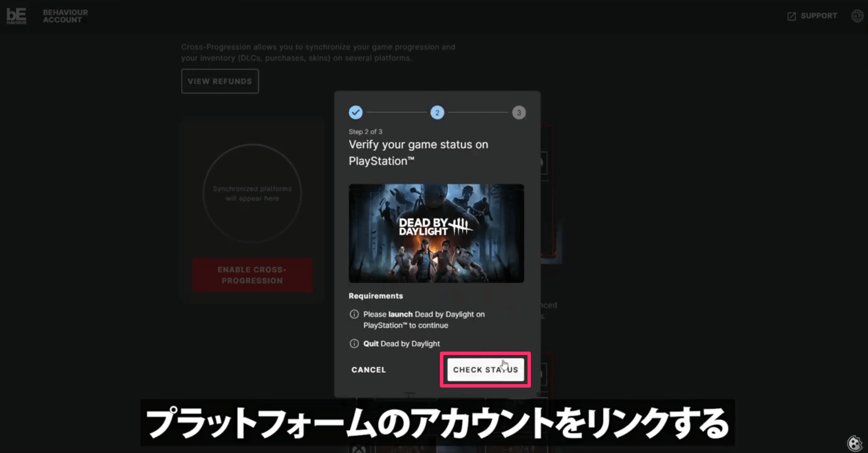Image resolution: width=868 pixels, height=453 pixels.
Task: Click the 'Step 2 of 3' label
Action: tap(365, 131)
